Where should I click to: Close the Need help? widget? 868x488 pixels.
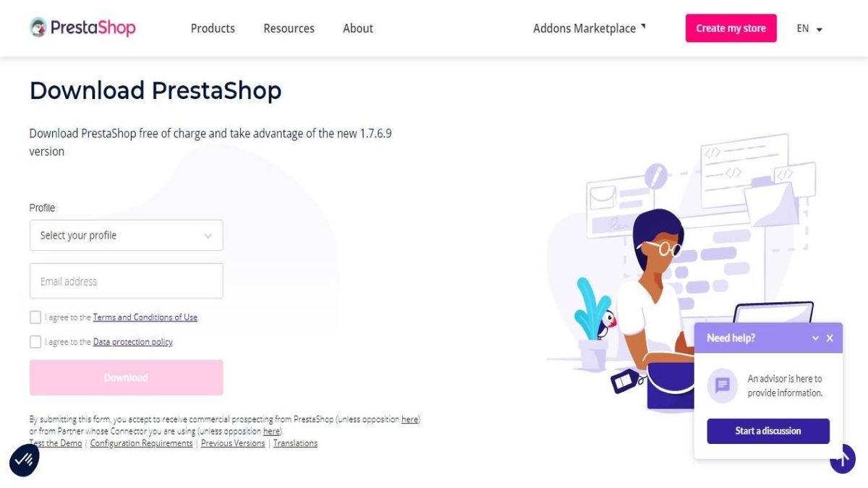pyautogui.click(x=829, y=338)
